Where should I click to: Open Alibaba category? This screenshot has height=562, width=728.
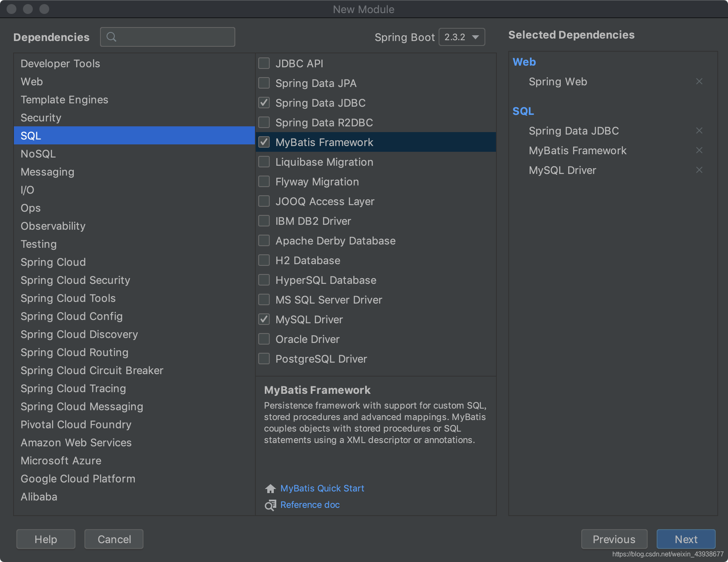(x=134, y=497)
